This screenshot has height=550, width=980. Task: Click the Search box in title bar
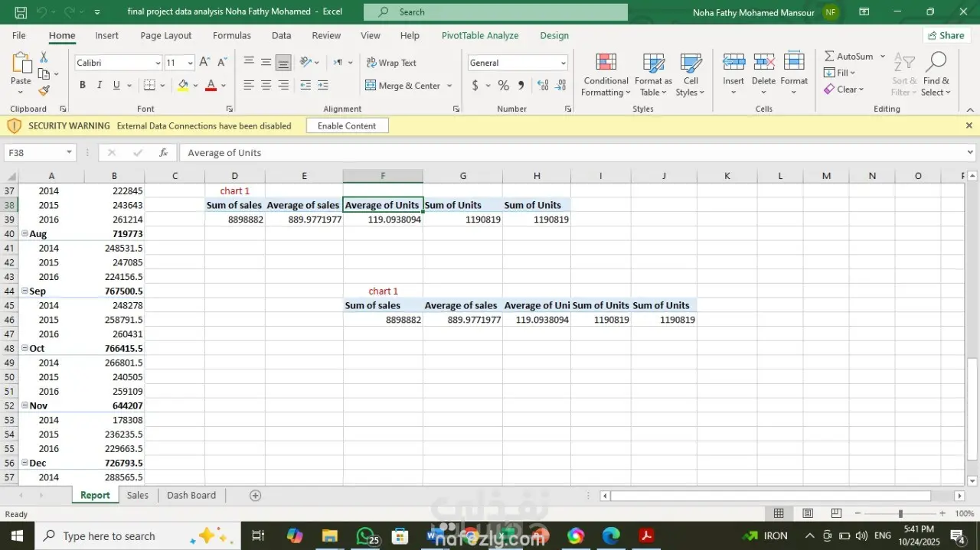tap(495, 11)
